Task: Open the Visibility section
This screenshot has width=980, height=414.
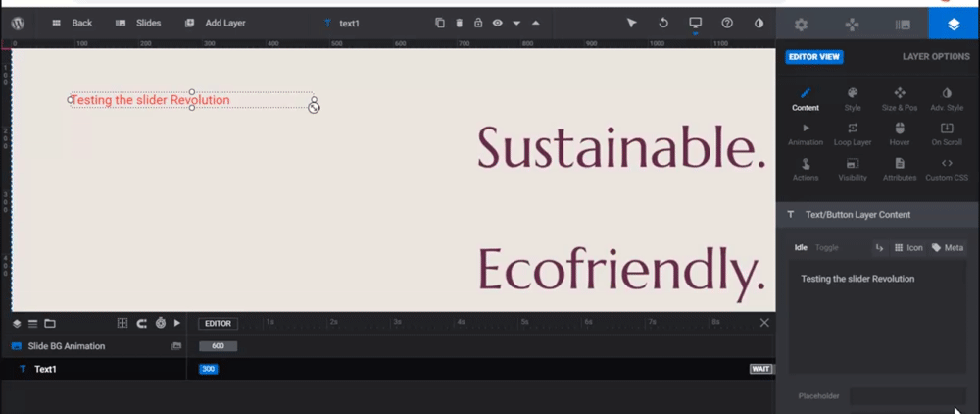Action: click(x=853, y=170)
